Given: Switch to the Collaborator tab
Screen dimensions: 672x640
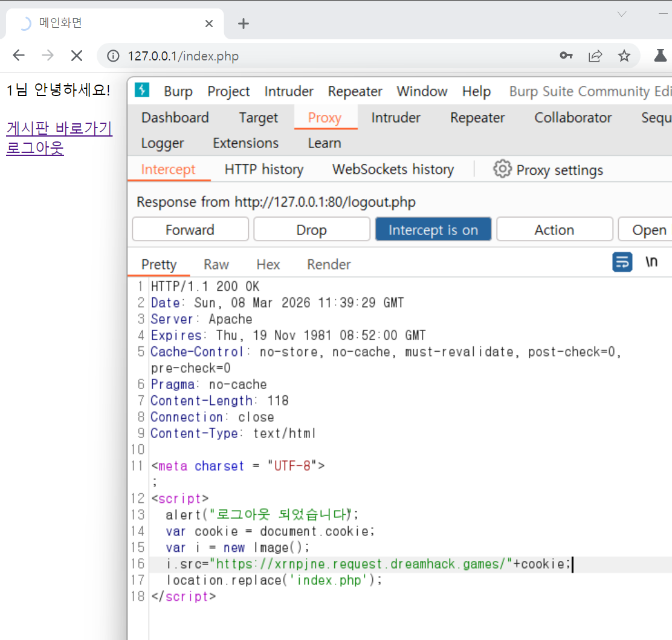Looking at the screenshot, I should click(x=573, y=117).
